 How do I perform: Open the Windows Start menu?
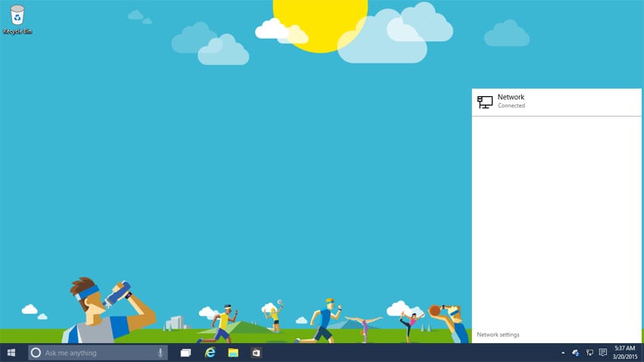point(11,353)
